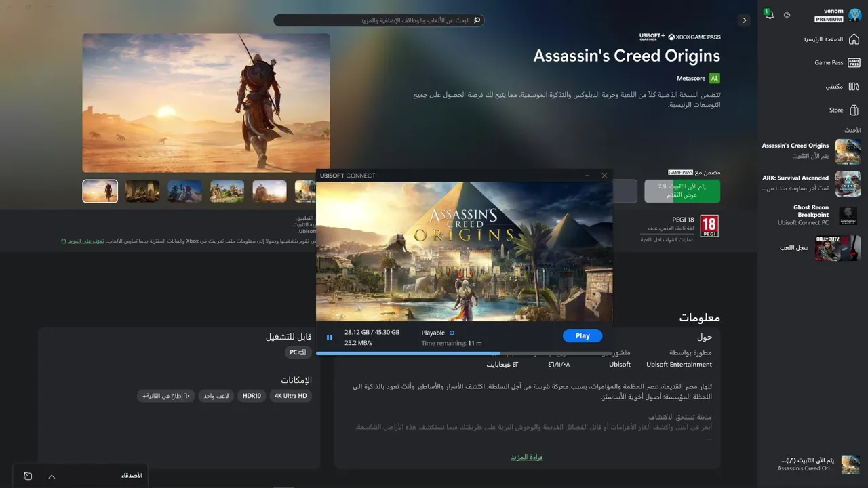Open Assassin's Creed Origins in recent list
The image size is (868, 488).
click(810, 151)
